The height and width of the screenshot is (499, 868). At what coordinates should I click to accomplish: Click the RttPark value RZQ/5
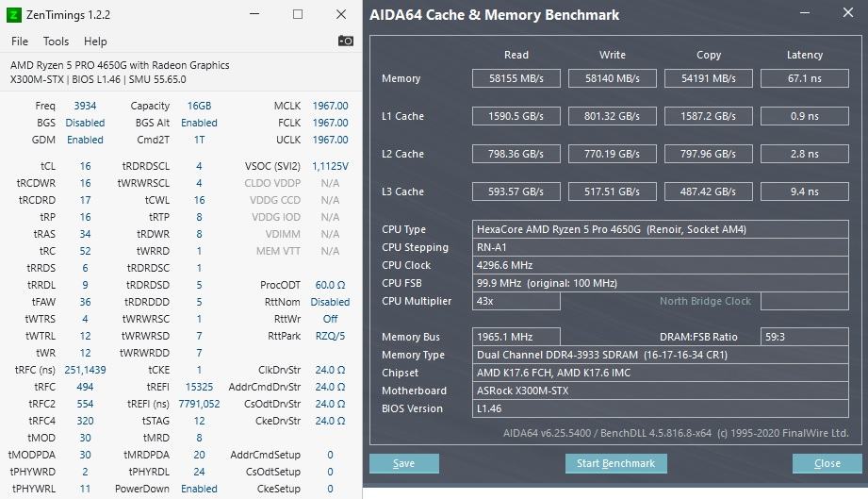click(330, 336)
